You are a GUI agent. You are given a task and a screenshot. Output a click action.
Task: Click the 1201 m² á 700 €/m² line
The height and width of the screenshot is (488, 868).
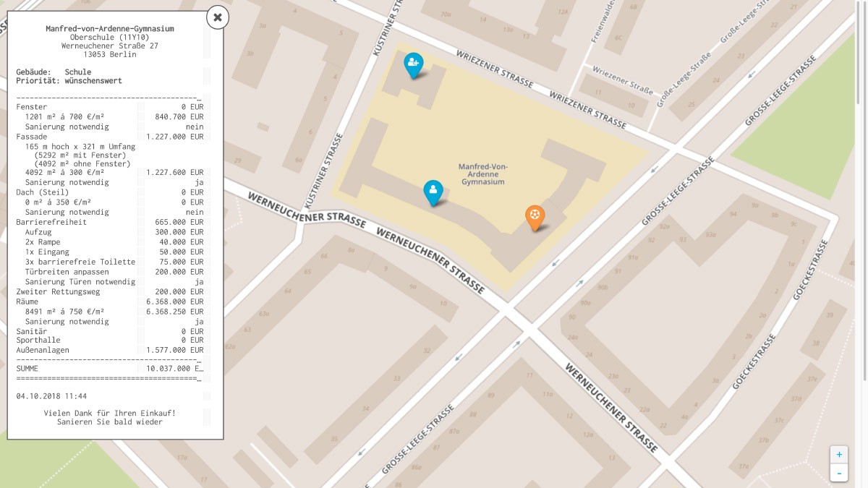pyautogui.click(x=110, y=116)
